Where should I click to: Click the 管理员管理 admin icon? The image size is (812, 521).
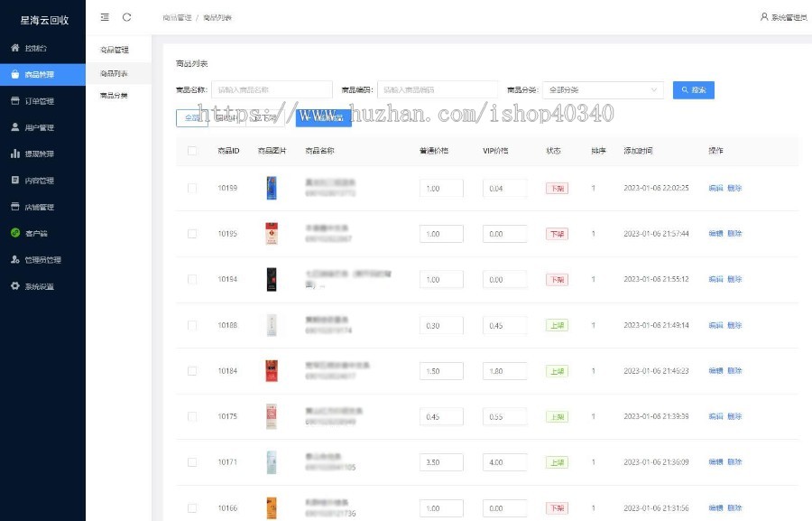tap(15, 259)
